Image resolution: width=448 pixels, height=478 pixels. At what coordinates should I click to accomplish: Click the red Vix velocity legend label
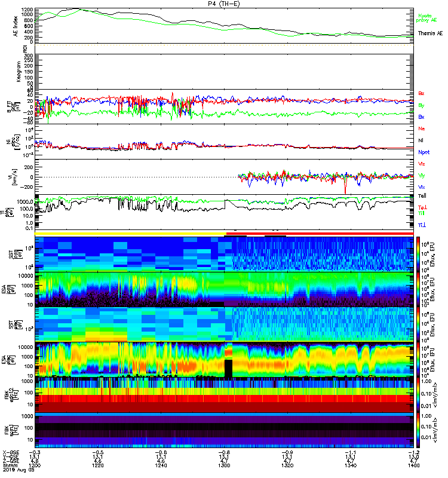422,164
